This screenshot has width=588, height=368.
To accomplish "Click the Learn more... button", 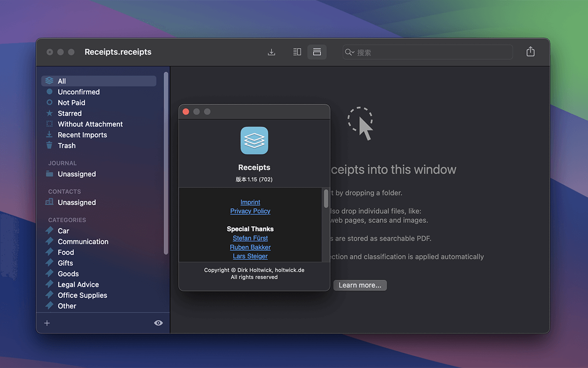I will [x=360, y=285].
